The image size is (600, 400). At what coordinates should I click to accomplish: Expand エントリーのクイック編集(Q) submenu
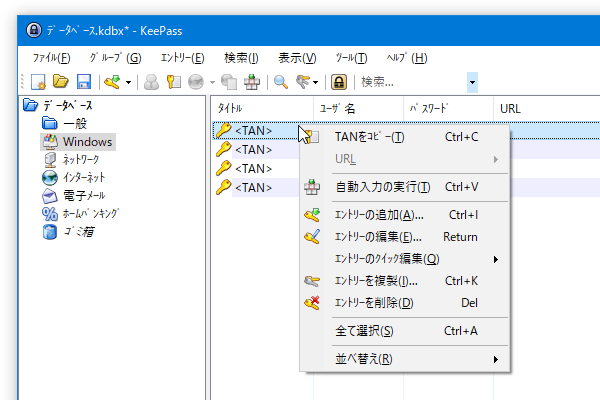[x=405, y=259]
